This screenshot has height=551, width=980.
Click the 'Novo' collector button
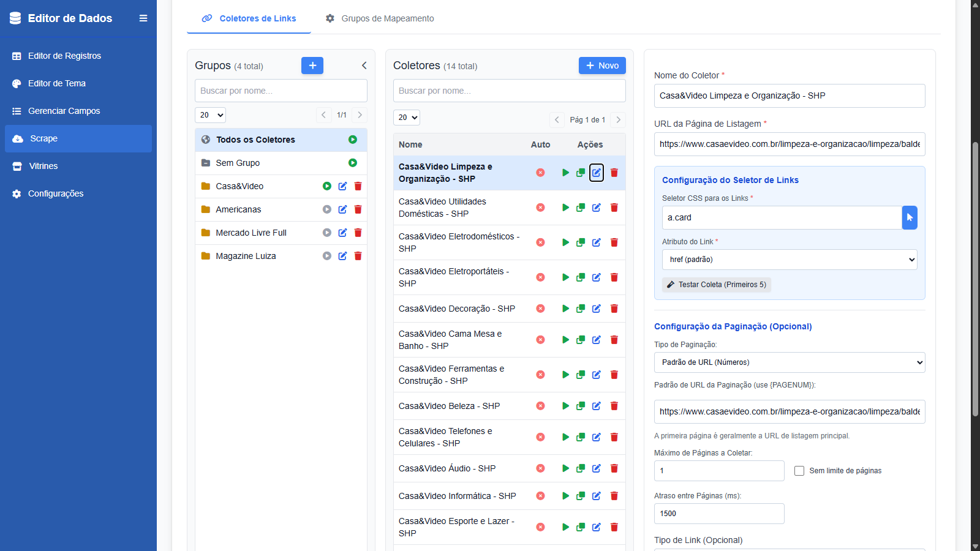[x=602, y=66]
